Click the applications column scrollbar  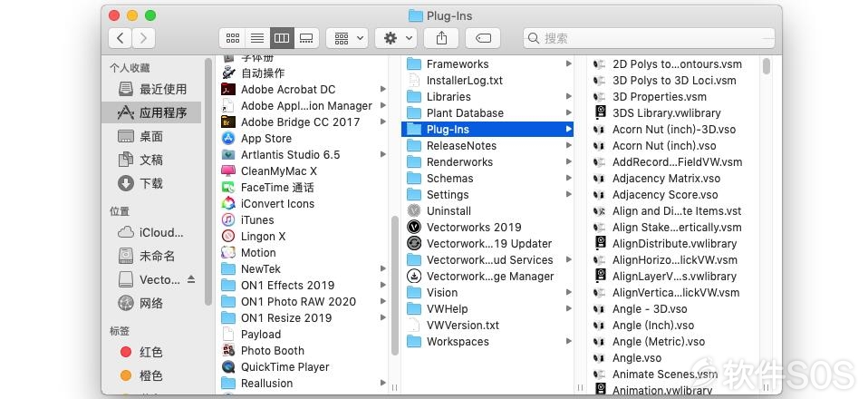click(x=394, y=286)
